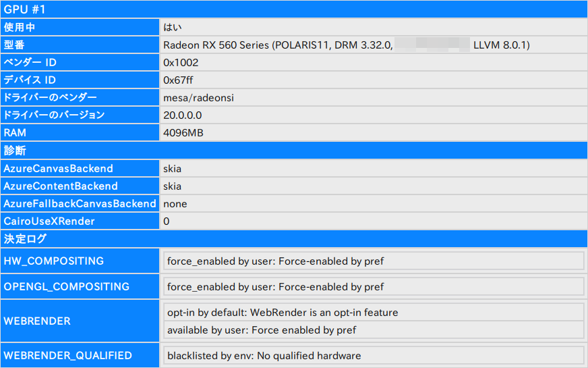
Task: Select the 'はい' value cell
Action: pos(374,27)
